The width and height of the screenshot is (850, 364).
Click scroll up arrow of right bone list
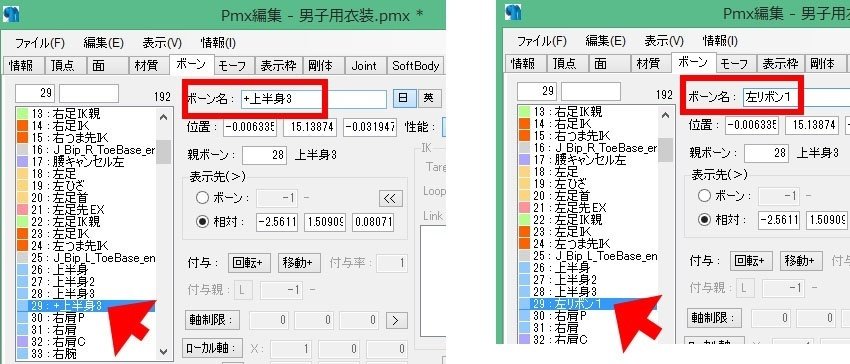(665, 116)
